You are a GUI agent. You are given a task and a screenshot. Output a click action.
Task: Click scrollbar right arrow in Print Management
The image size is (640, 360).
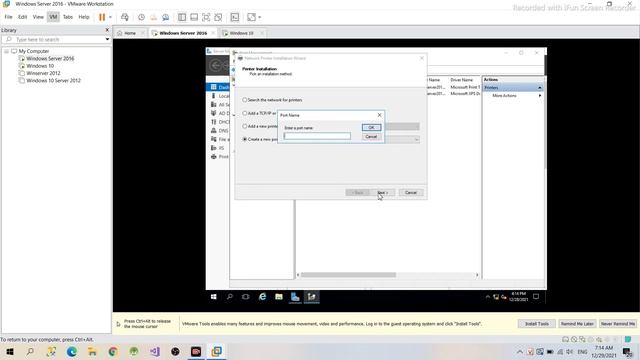click(477, 275)
